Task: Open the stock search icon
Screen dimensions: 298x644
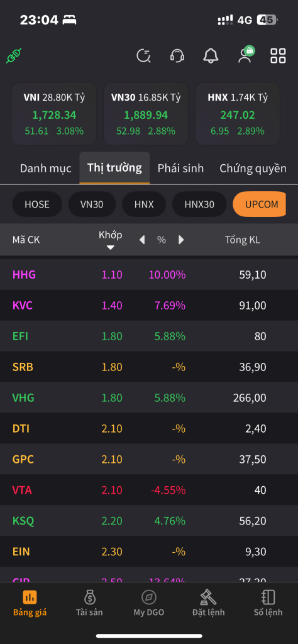Action: click(144, 55)
